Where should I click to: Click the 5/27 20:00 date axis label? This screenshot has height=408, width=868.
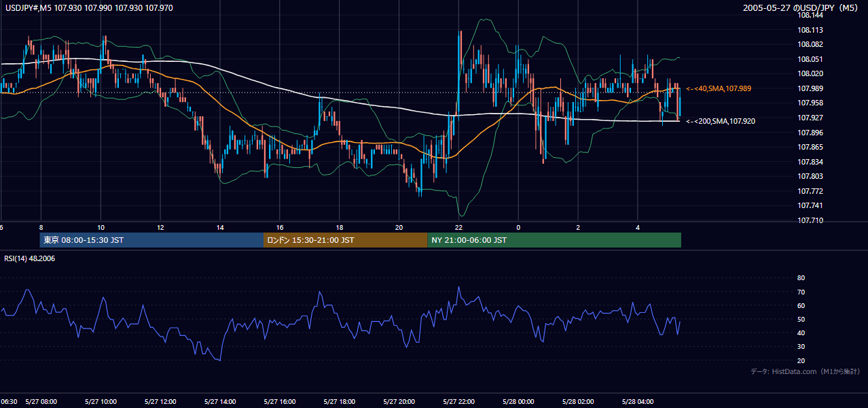pos(399,402)
